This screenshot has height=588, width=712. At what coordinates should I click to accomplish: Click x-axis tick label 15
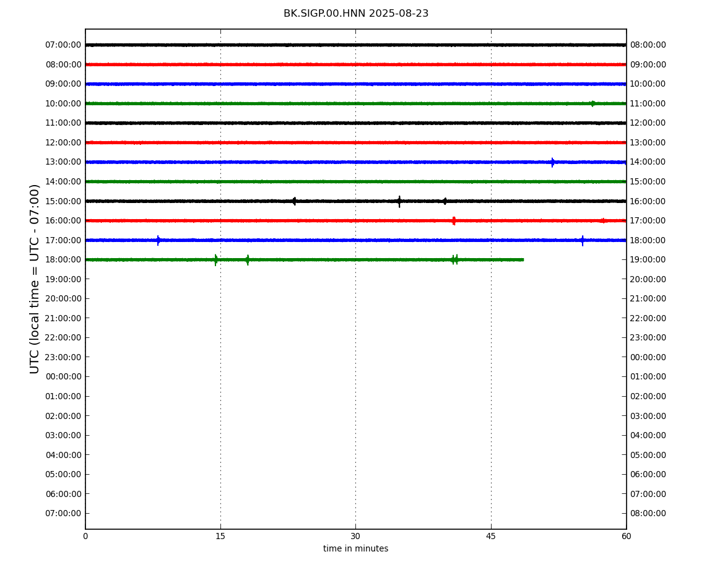[220, 536]
